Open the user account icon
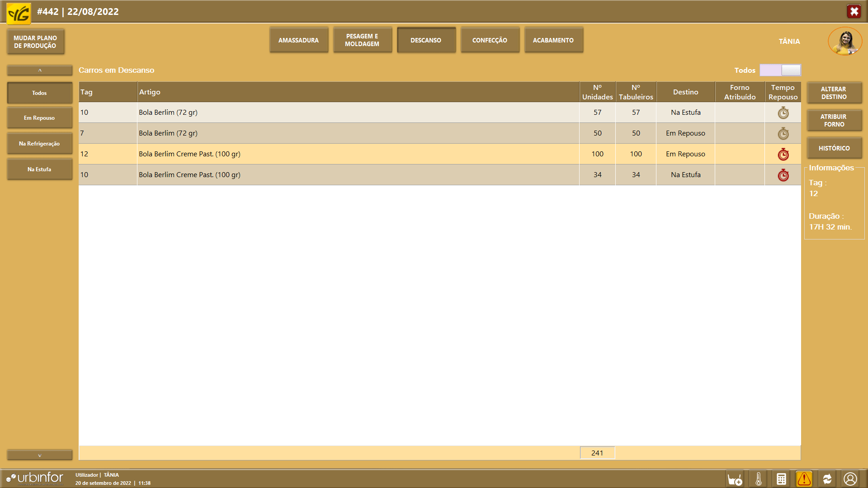This screenshot has height=488, width=868. pyautogui.click(x=850, y=479)
